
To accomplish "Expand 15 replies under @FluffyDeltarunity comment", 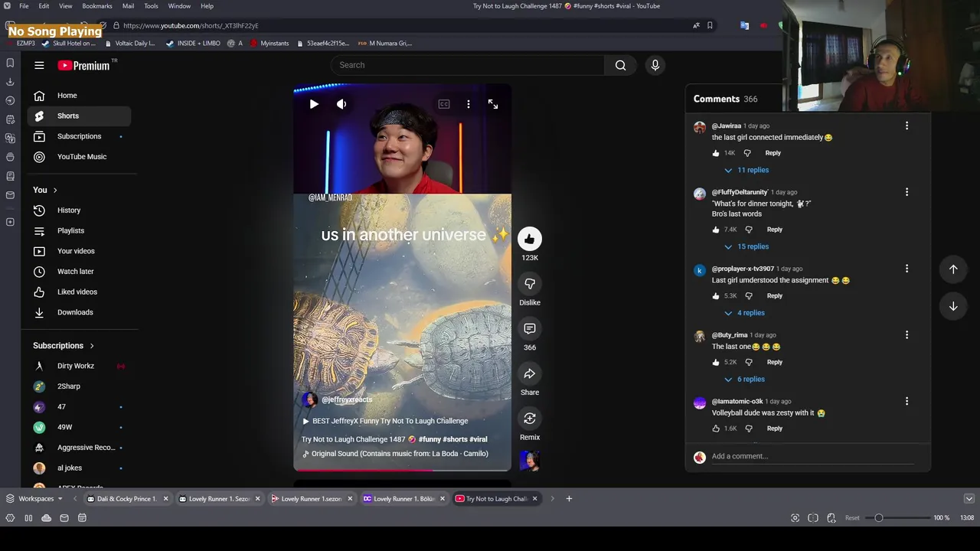I will click(747, 246).
